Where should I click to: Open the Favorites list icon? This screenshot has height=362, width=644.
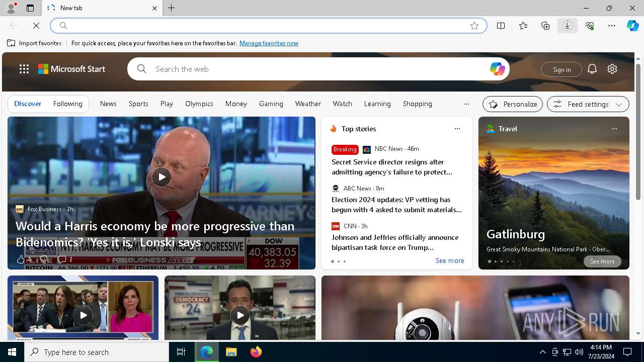[x=523, y=26]
